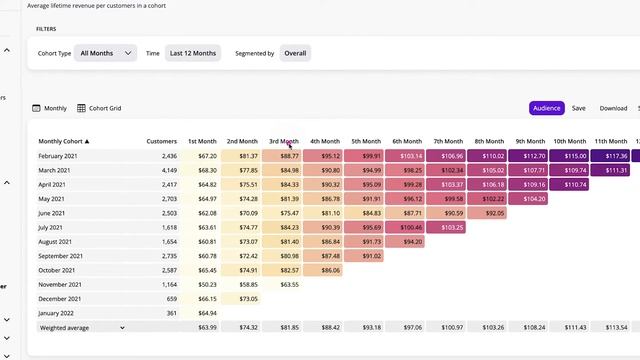The width and height of the screenshot is (640, 360).
Task: Click the $73.05 cell for December 2021
Action: pyautogui.click(x=240, y=299)
